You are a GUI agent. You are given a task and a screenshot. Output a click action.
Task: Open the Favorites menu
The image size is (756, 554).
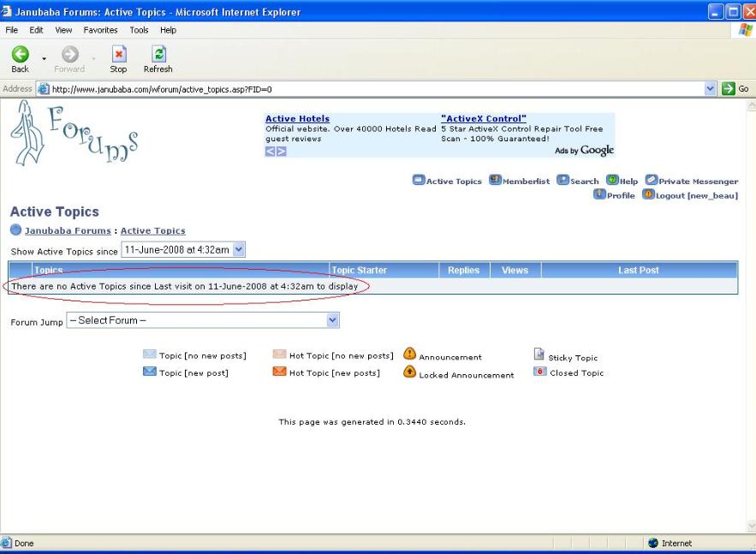click(x=100, y=30)
